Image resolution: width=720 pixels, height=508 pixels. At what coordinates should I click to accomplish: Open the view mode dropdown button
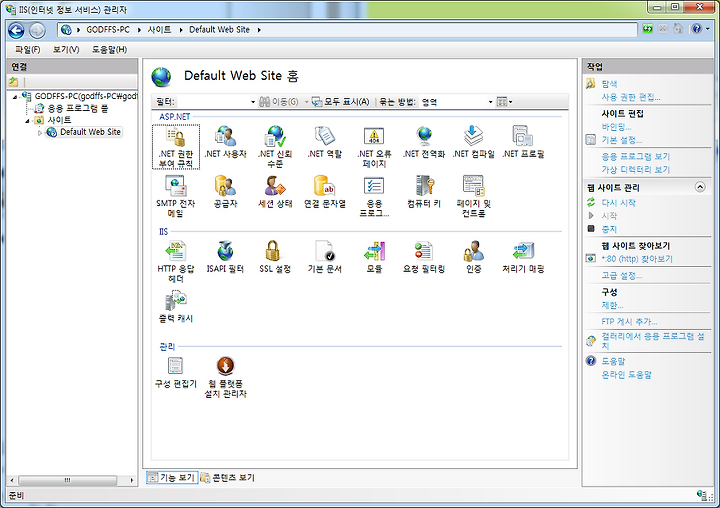point(505,102)
